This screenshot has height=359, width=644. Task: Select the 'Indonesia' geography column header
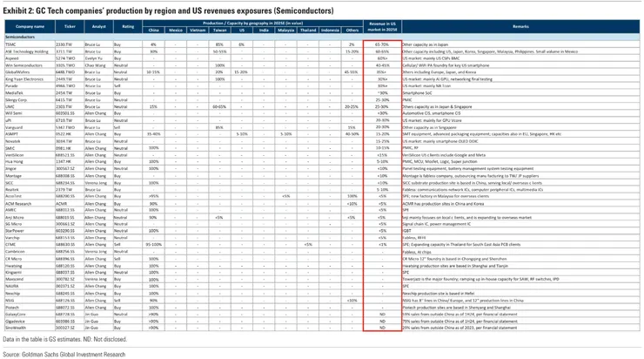330,30
